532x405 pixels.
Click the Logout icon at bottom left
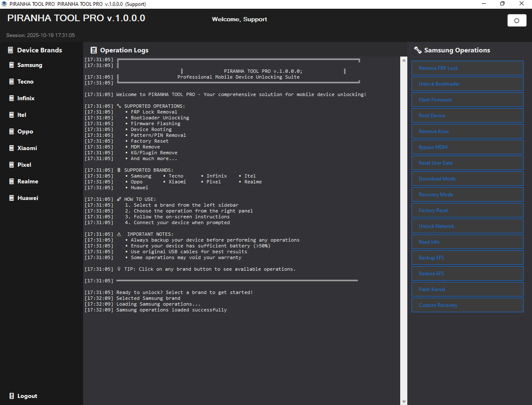(x=12, y=396)
